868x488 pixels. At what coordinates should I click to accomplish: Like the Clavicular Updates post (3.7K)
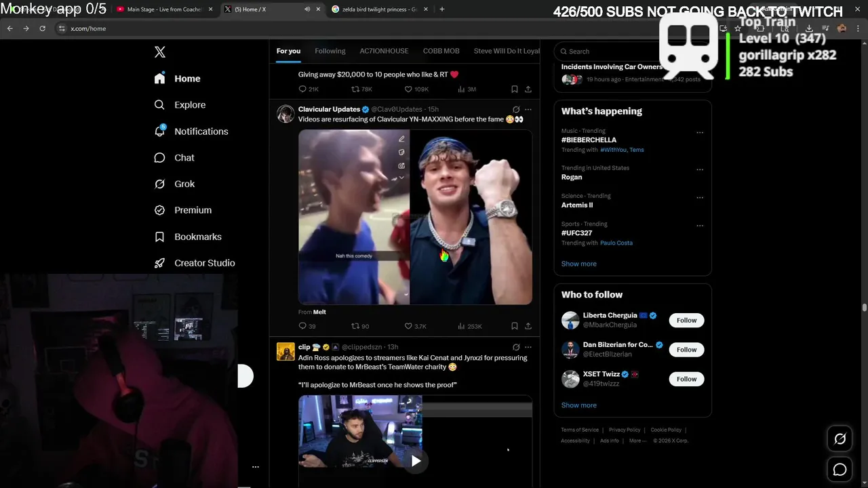415,326
